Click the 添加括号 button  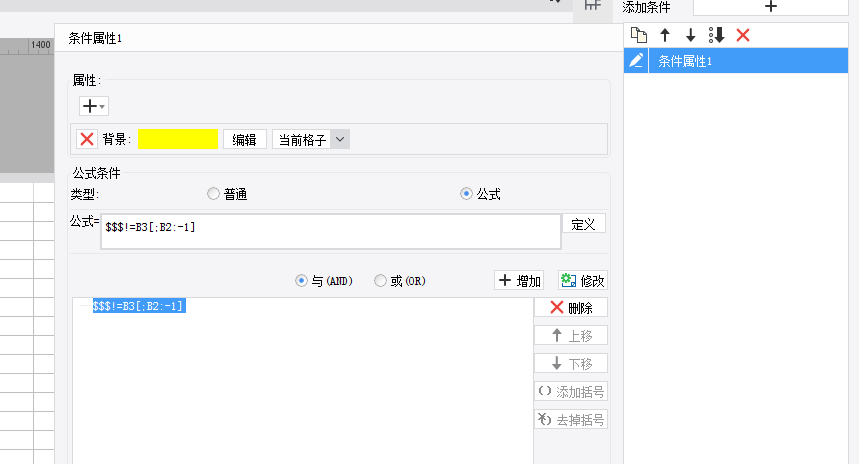coord(571,392)
